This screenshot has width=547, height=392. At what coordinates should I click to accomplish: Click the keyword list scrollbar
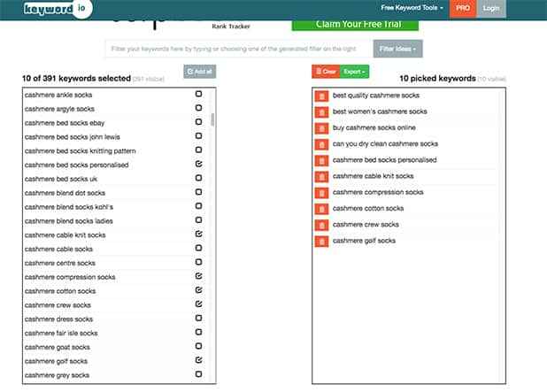click(212, 119)
